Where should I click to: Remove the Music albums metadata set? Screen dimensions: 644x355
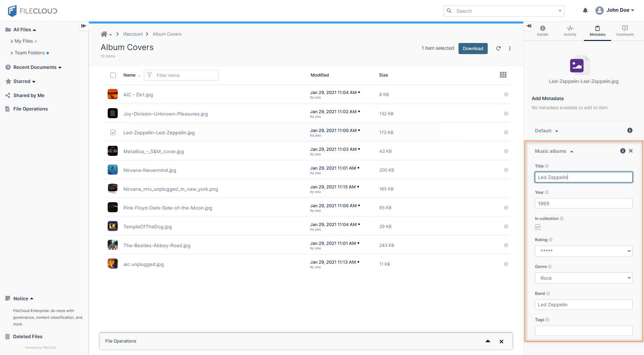631,151
